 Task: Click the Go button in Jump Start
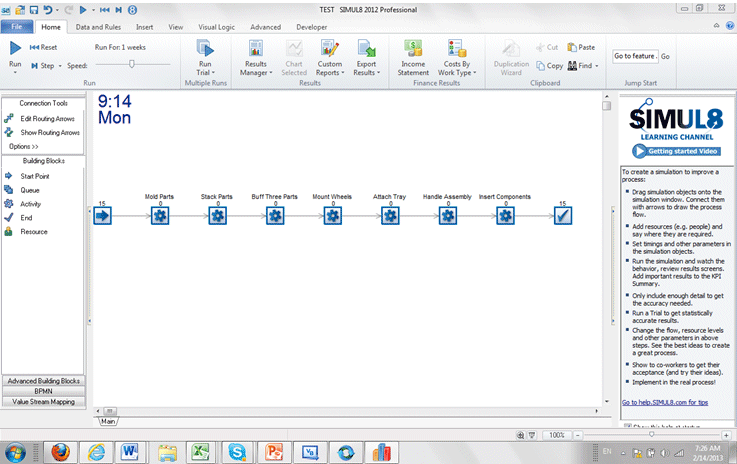point(665,56)
